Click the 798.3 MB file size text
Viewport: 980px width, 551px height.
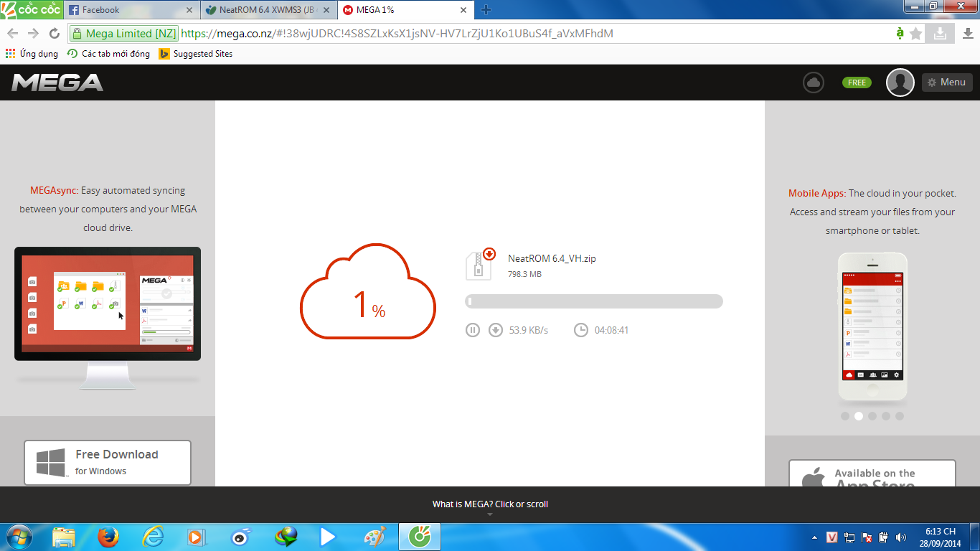pos(524,274)
